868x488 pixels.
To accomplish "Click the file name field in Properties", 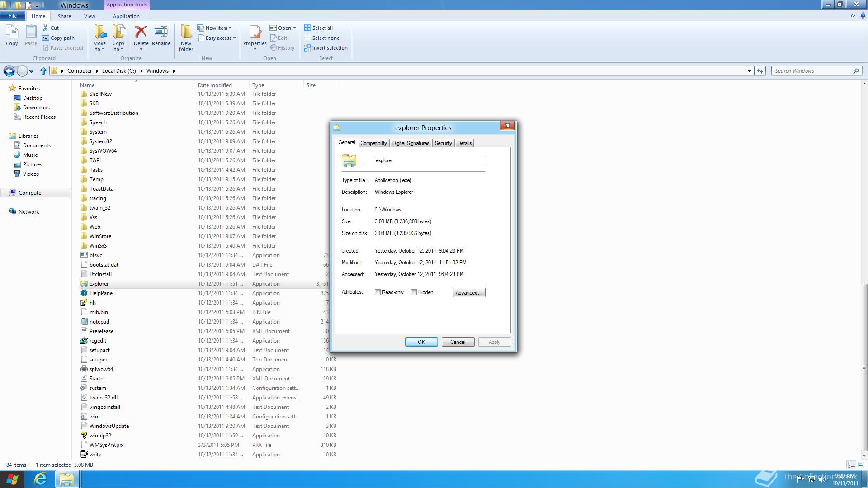I will pyautogui.click(x=430, y=161).
